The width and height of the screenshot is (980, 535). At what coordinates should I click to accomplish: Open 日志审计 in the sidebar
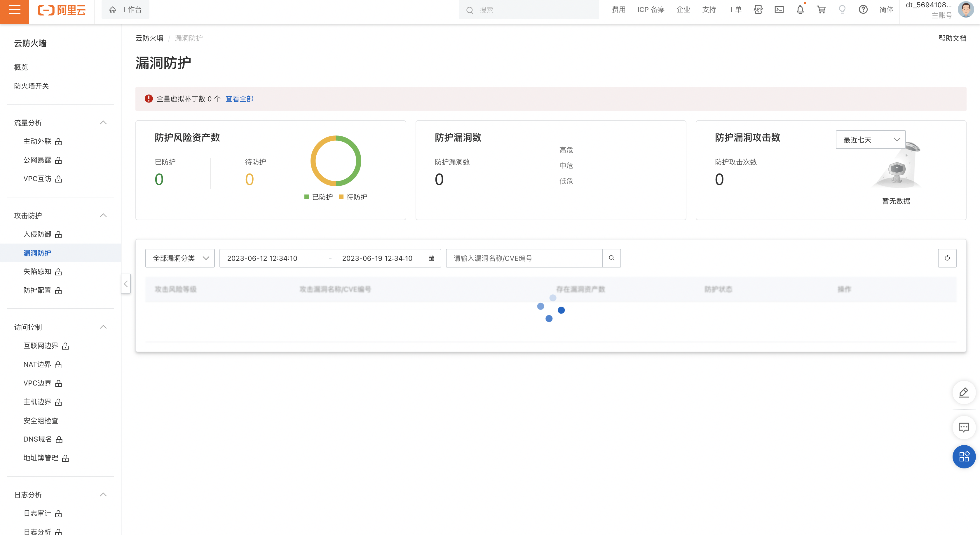pyautogui.click(x=37, y=514)
